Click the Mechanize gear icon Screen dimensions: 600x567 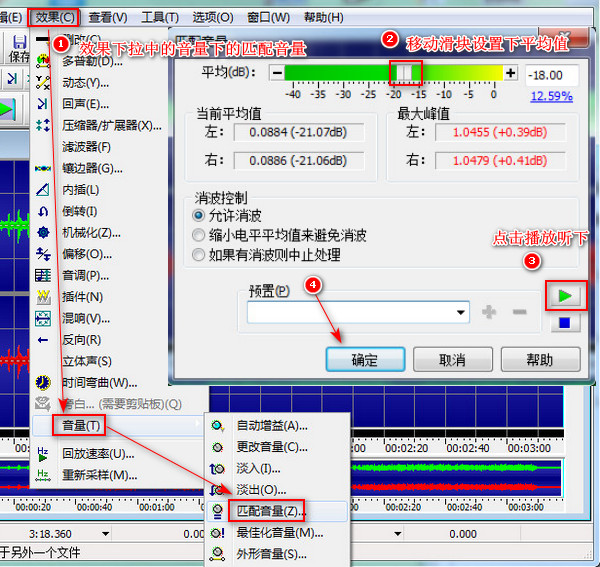click(x=43, y=232)
